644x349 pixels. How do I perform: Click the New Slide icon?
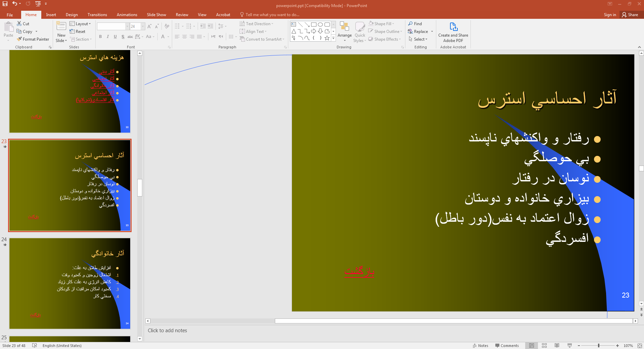[61, 26]
